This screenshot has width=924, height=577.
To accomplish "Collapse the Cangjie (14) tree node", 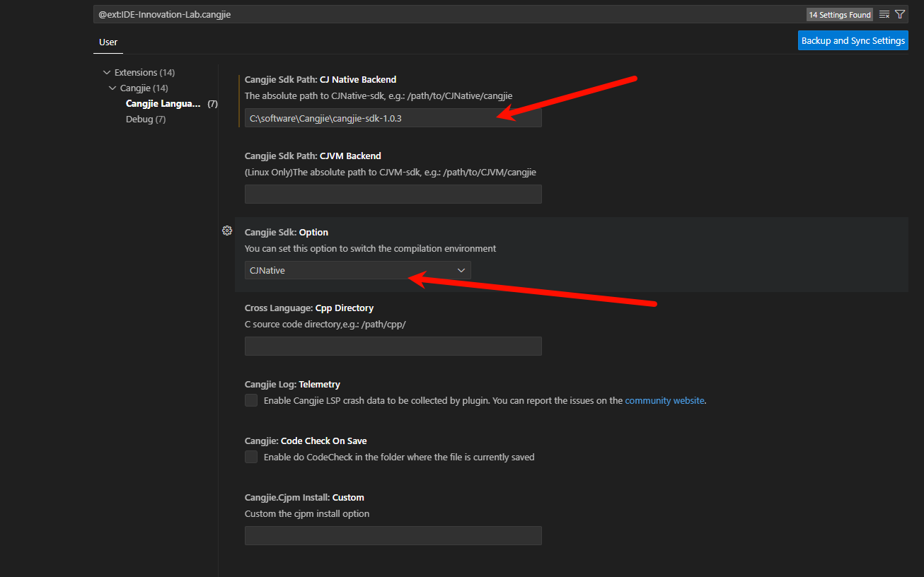I will (x=113, y=88).
